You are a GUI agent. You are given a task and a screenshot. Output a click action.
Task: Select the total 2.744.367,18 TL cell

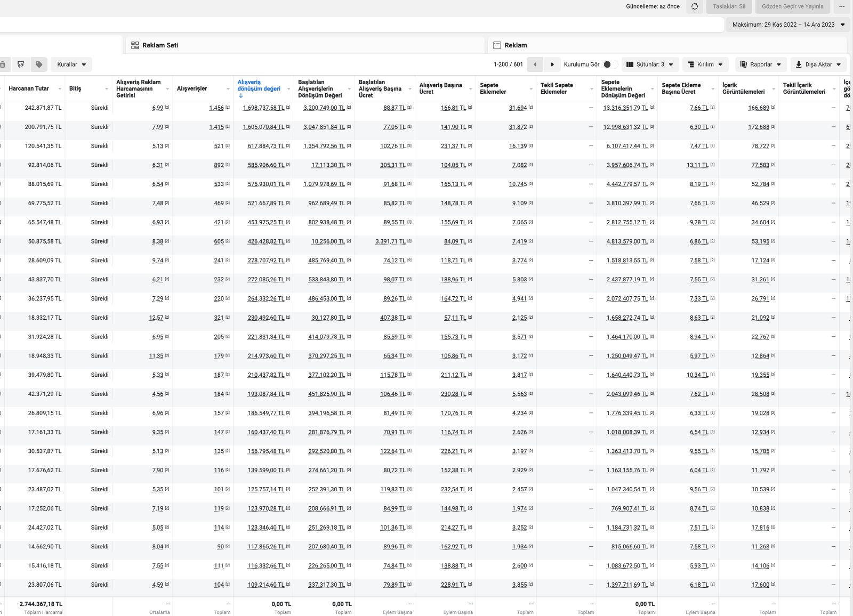tap(41, 604)
